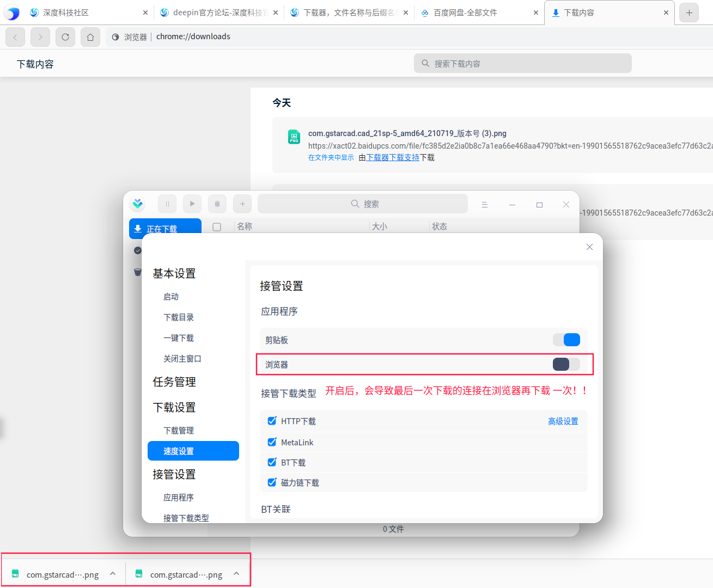
Task: Click the 搜索下载内容 search field
Action: coord(523,63)
